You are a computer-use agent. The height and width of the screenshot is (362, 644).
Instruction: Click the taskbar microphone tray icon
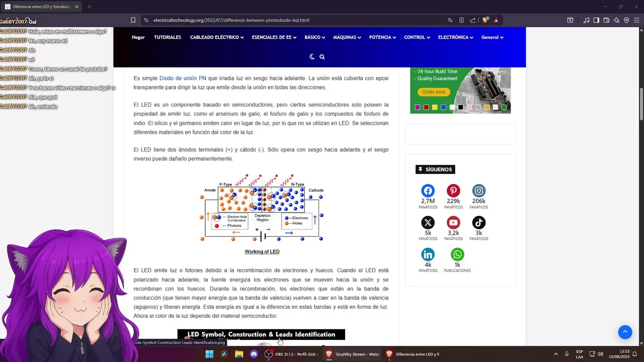pyautogui.click(x=567, y=354)
